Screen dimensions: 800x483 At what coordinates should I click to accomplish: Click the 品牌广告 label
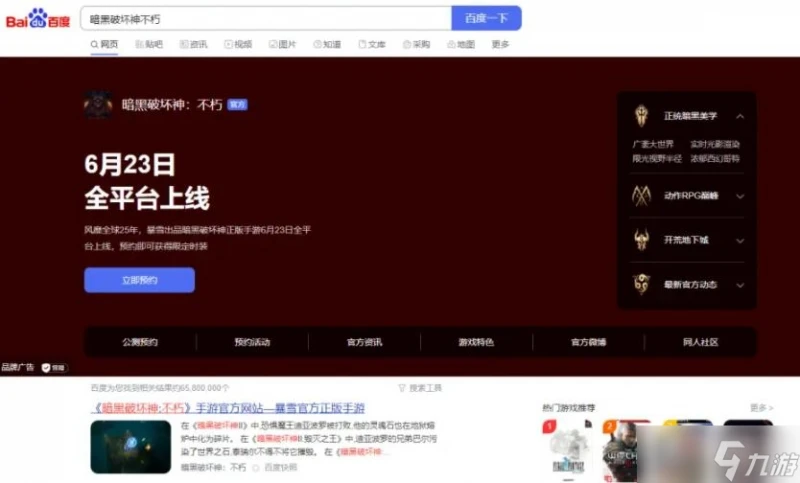tap(18, 367)
